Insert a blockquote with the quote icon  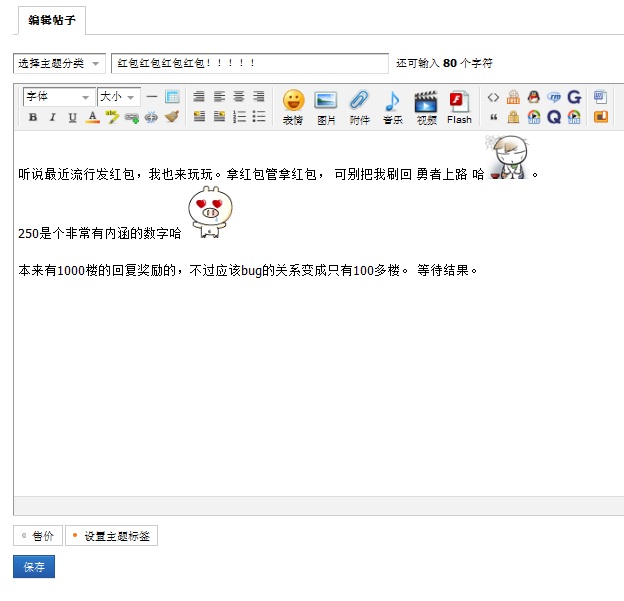point(493,117)
